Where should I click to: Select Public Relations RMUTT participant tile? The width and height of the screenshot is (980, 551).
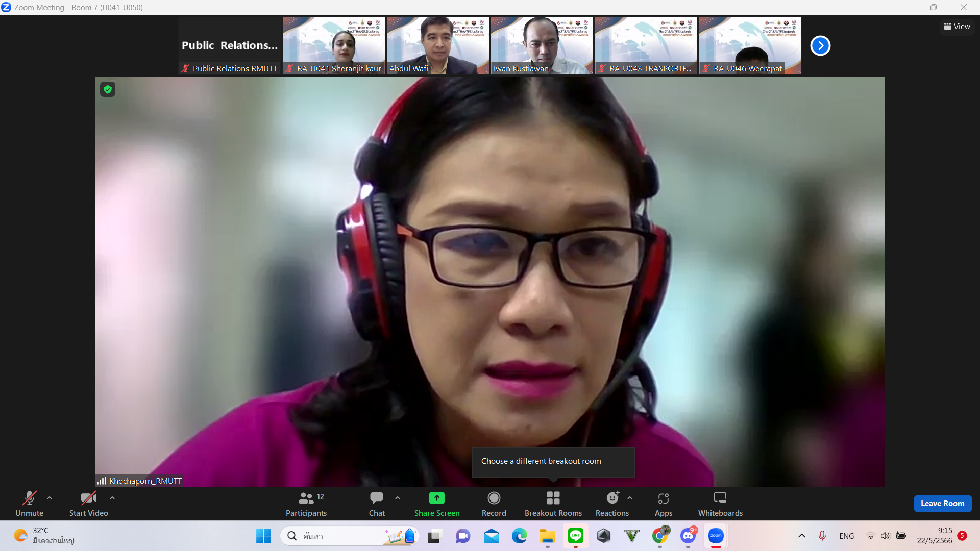tap(230, 46)
